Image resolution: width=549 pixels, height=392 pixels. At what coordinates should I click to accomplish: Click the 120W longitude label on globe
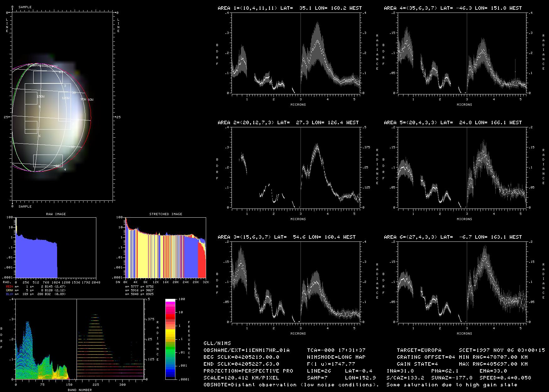coord(66,98)
